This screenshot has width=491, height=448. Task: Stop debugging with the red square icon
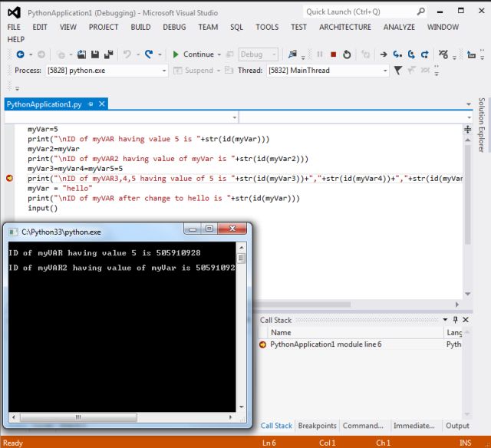[334, 54]
